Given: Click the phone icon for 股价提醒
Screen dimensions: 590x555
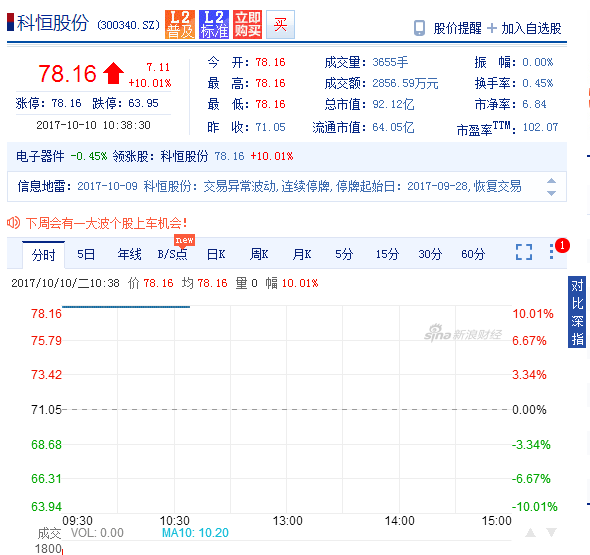Looking at the screenshot, I should [x=419, y=28].
